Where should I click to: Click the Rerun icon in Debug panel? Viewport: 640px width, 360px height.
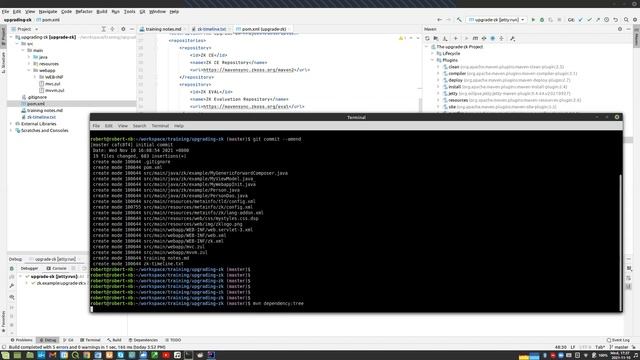coord(12,269)
